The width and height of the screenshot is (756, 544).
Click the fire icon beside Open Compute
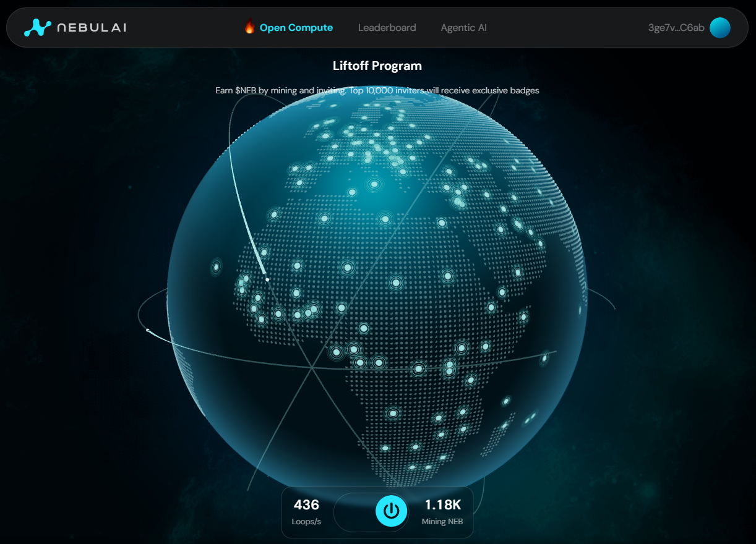coord(249,27)
